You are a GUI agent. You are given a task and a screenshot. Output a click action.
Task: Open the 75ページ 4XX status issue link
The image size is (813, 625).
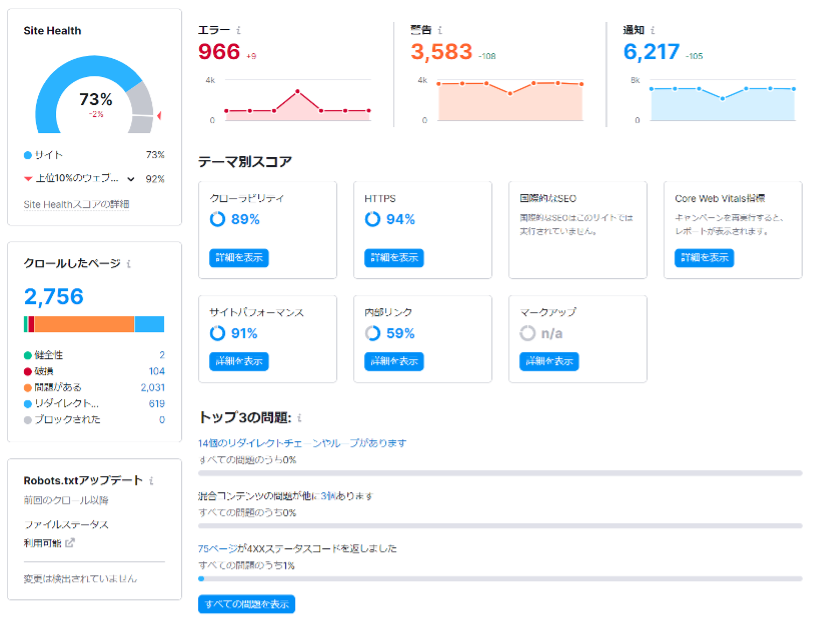[297, 548]
